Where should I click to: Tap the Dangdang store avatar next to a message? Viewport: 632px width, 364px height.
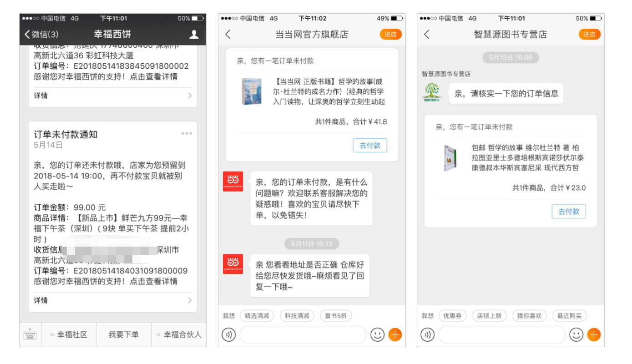(x=233, y=181)
